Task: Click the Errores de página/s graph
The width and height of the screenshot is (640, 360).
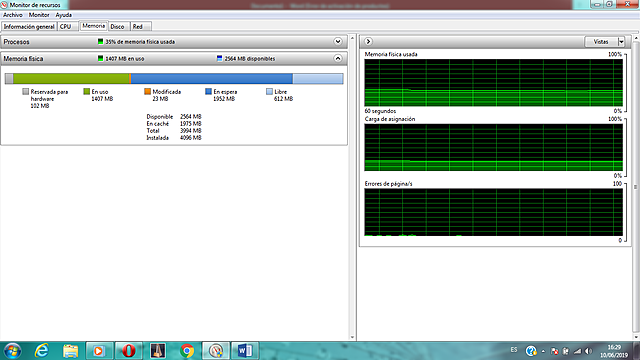Action: pos(493,212)
